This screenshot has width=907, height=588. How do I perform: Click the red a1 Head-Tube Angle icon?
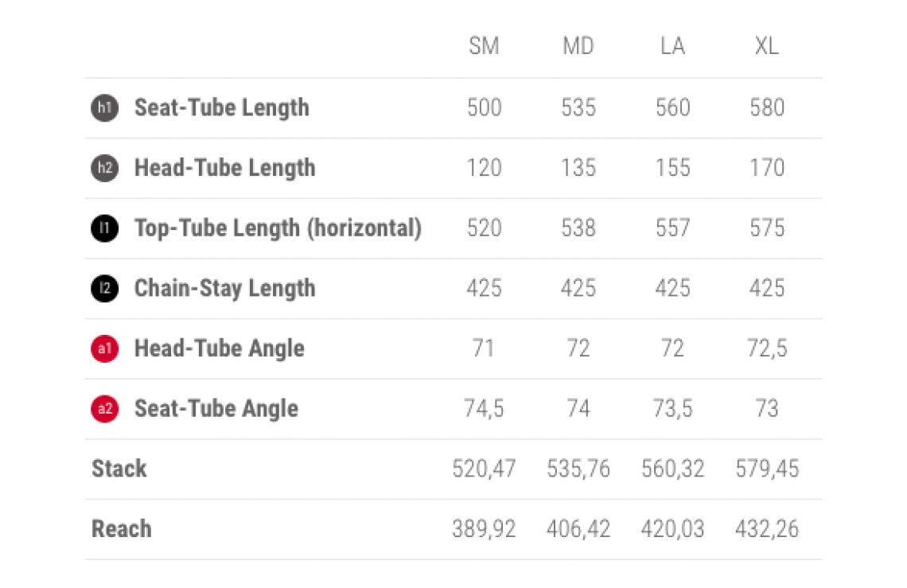tap(104, 349)
